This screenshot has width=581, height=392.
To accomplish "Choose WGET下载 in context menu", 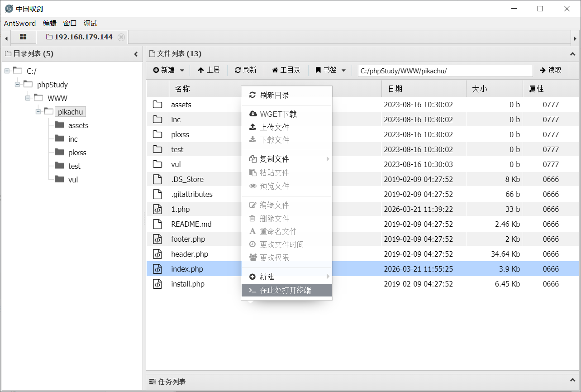I will pos(287,114).
